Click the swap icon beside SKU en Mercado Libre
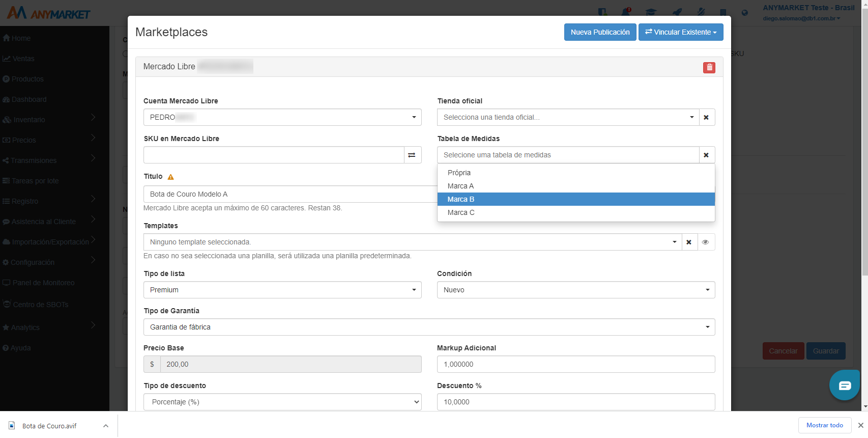Viewport: 868px width, 438px height. coord(412,155)
